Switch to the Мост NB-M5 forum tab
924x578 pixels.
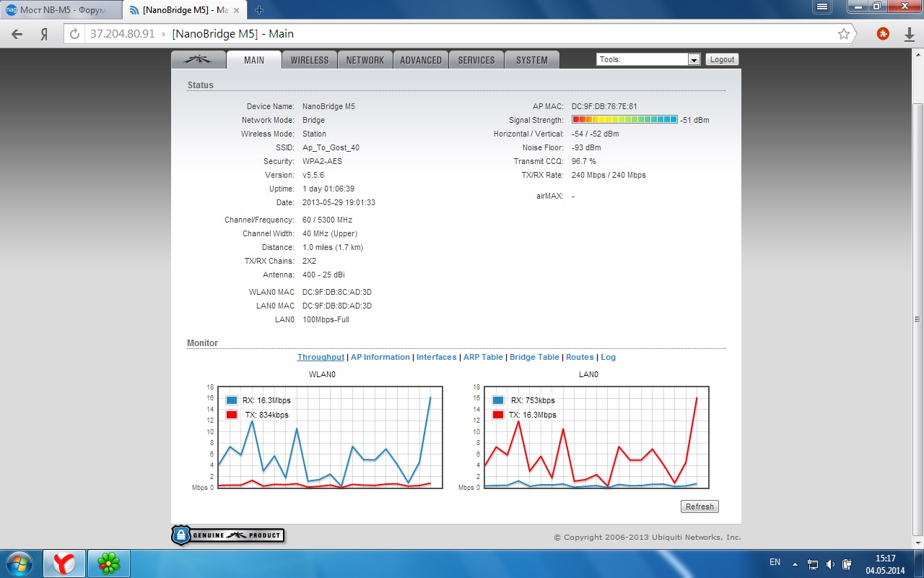tap(61, 10)
